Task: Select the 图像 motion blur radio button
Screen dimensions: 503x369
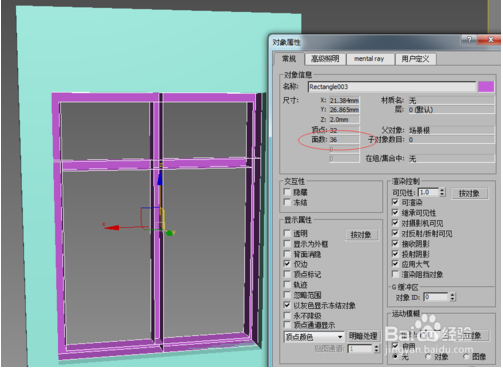Action: [466, 357]
